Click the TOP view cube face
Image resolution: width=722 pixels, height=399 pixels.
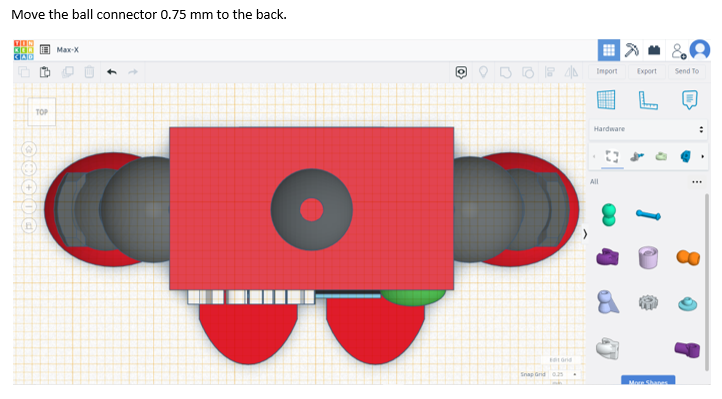42,112
